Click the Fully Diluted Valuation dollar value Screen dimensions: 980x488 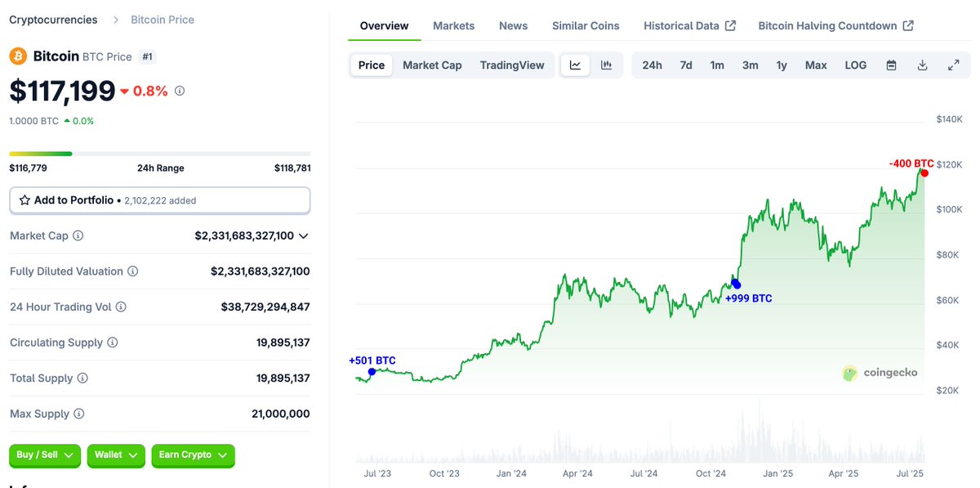click(x=261, y=271)
